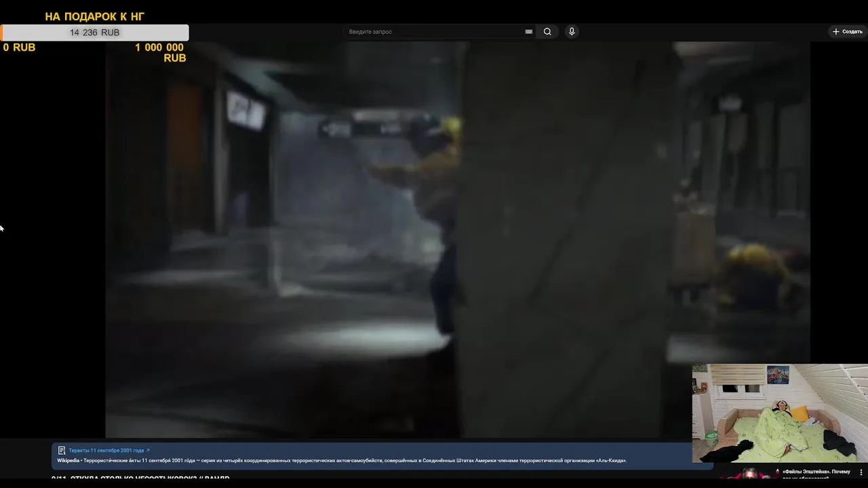The width and height of the screenshot is (868, 488).
Task: Click the "Создать" create button
Action: pyautogui.click(x=847, y=32)
